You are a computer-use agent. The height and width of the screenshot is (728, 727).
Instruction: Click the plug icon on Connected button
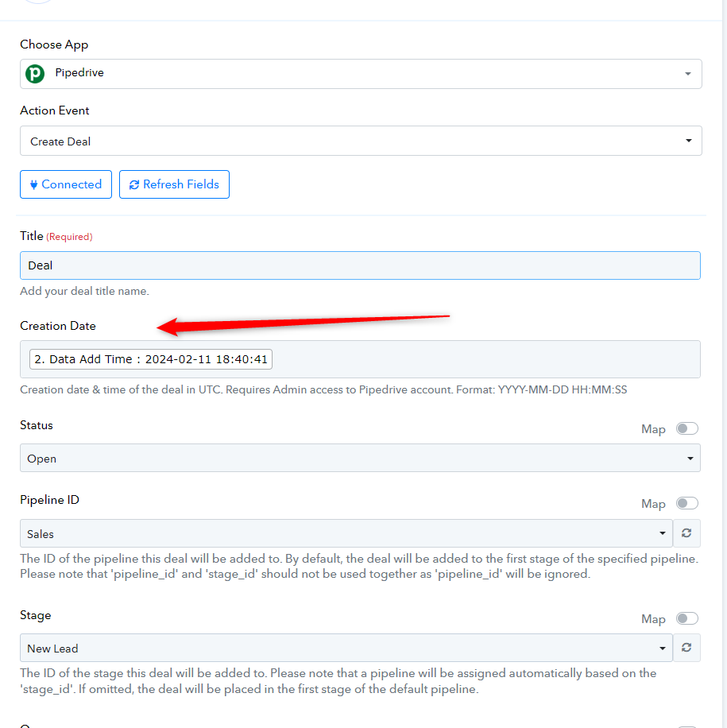click(34, 184)
